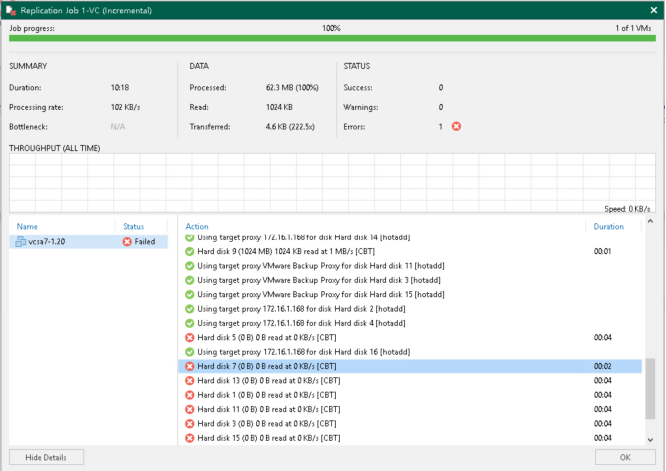Click the 'Speed: 0 KB/s' label
This screenshot has width=666, height=471.
pos(627,209)
